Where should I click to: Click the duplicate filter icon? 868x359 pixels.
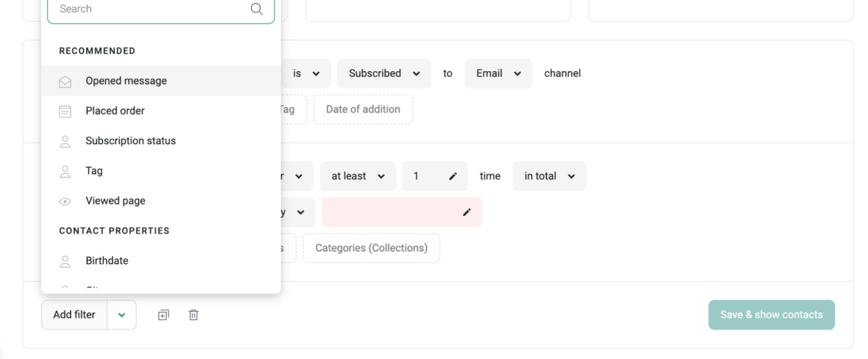(x=163, y=315)
